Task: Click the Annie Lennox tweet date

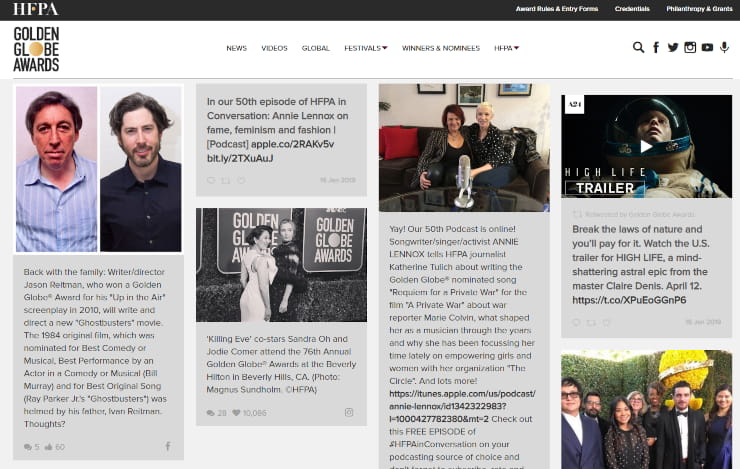Action: pos(337,180)
